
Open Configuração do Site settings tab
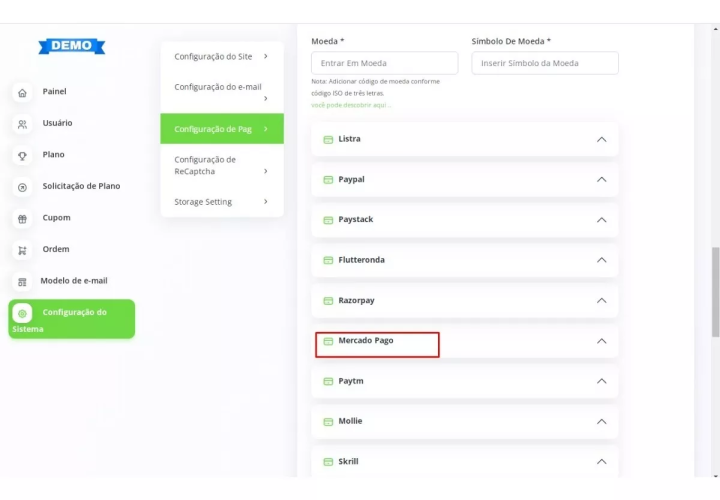pos(221,57)
